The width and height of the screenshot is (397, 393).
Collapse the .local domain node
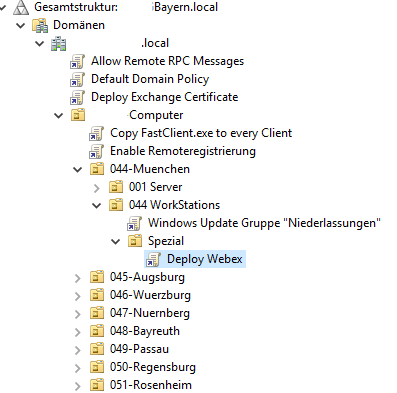click(x=40, y=44)
